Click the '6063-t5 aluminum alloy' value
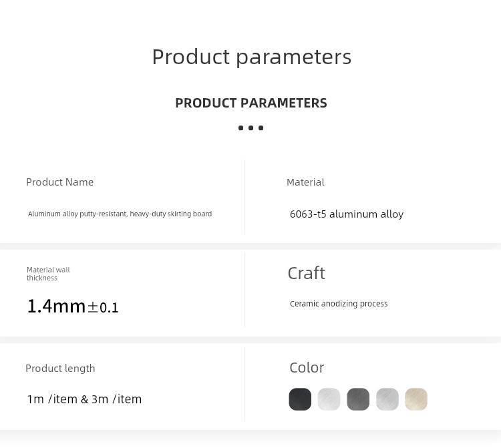The height and width of the screenshot is (448, 501). [x=347, y=214]
